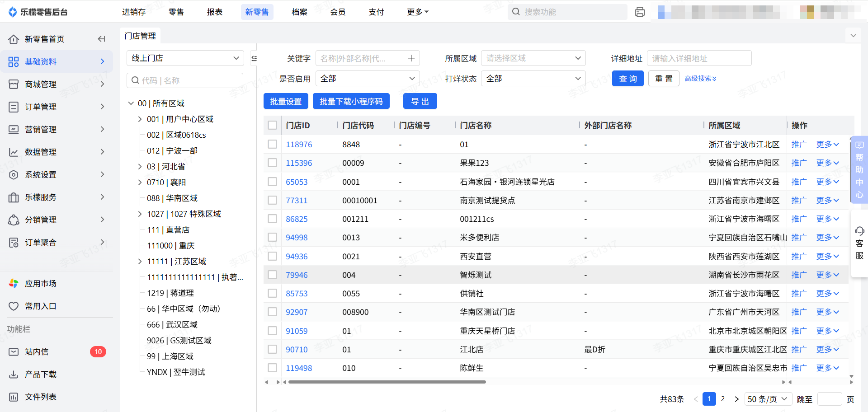Switch to the 进销存 top menu
The height and width of the screenshot is (412, 868).
pyautogui.click(x=134, y=12)
